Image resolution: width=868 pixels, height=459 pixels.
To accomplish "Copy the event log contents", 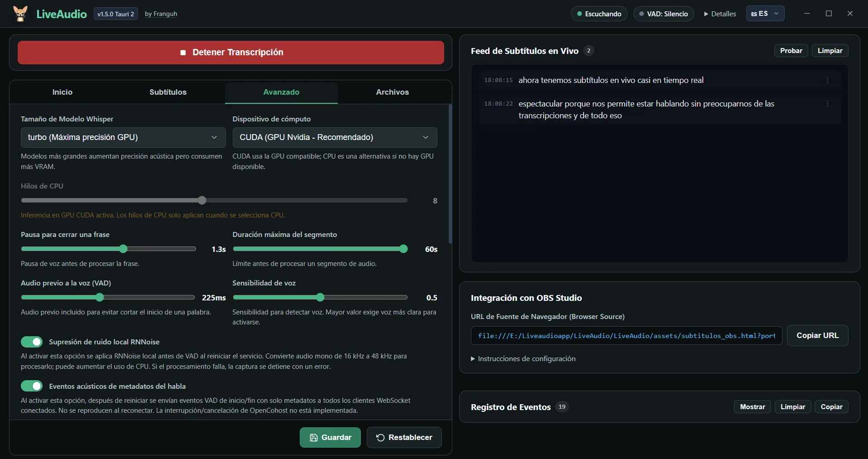I will tap(831, 407).
